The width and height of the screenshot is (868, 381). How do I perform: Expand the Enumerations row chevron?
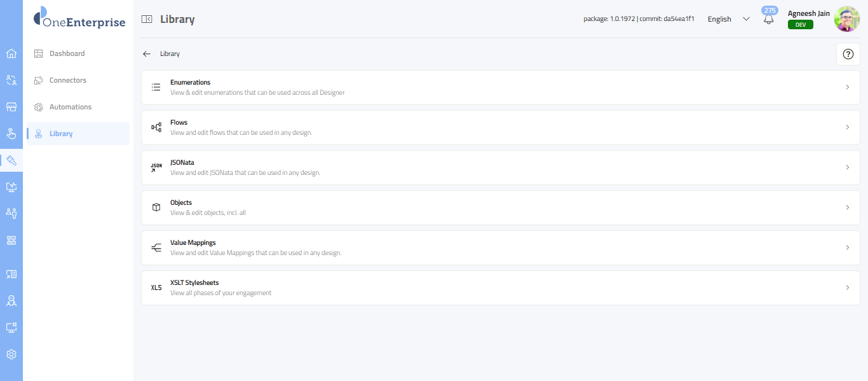click(x=847, y=87)
